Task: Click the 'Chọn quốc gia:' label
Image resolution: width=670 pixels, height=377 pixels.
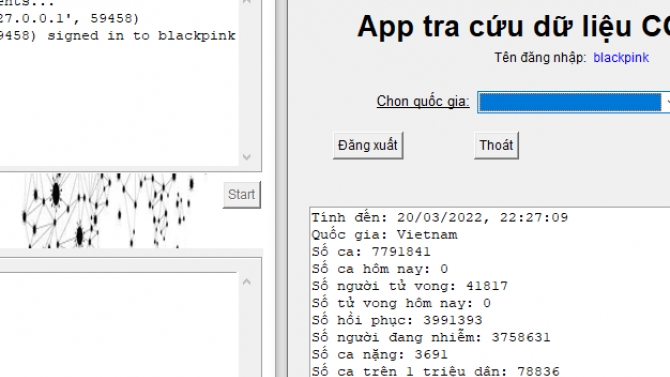Action: (423, 102)
